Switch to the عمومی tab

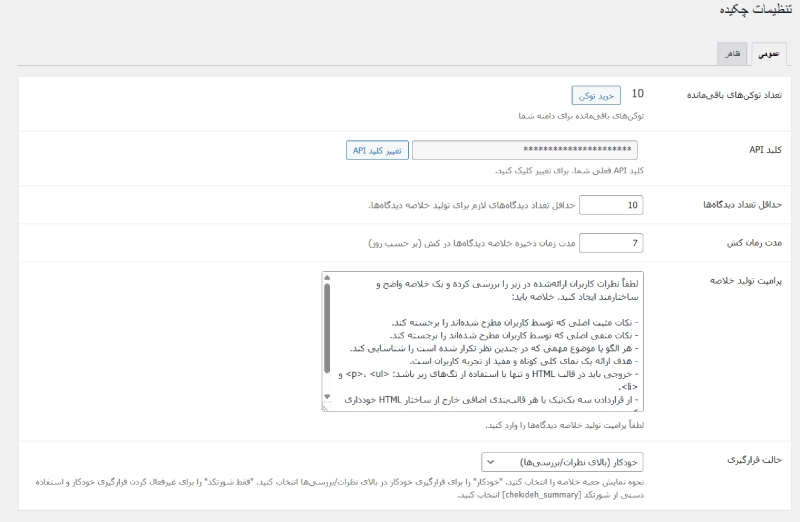coord(767,54)
